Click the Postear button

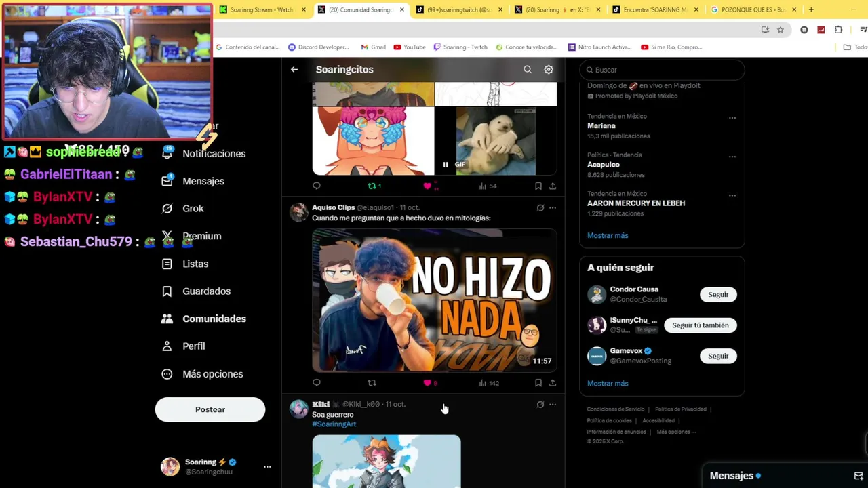point(210,409)
